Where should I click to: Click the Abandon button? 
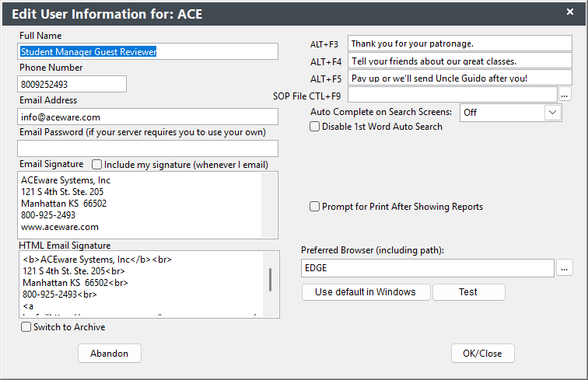(110, 354)
